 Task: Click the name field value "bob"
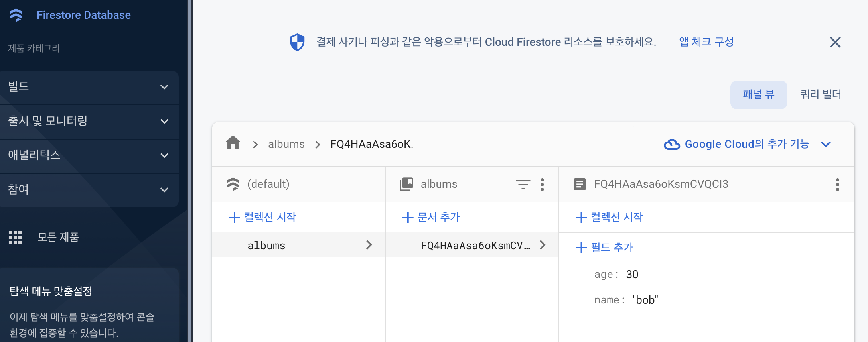pyautogui.click(x=645, y=300)
